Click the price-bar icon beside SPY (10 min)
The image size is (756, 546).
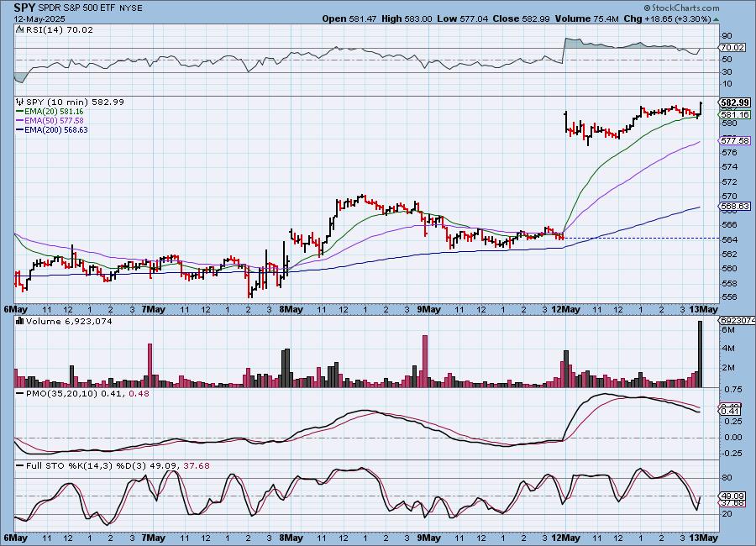pos(20,102)
